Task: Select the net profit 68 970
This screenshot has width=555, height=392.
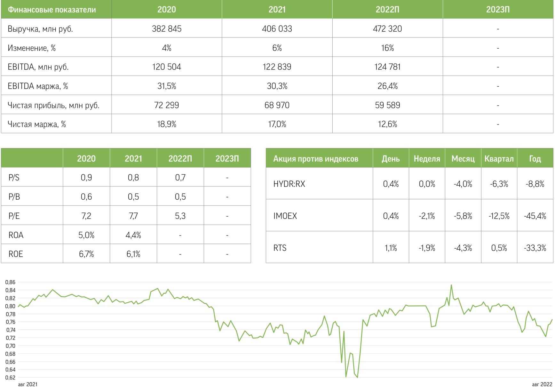Action: [277, 105]
